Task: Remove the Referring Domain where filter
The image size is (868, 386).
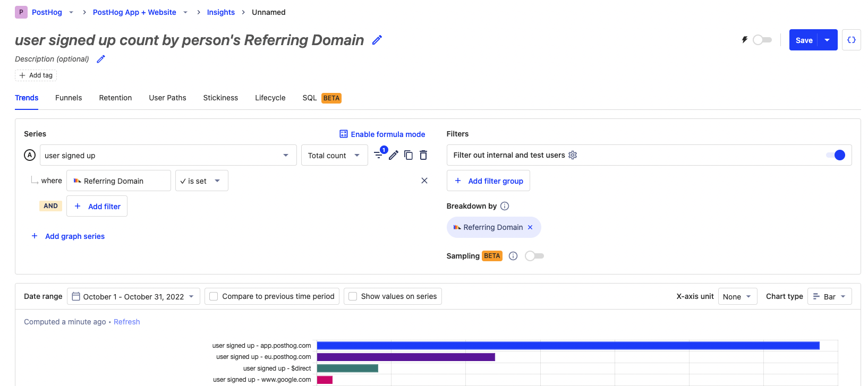Action: pyautogui.click(x=424, y=181)
